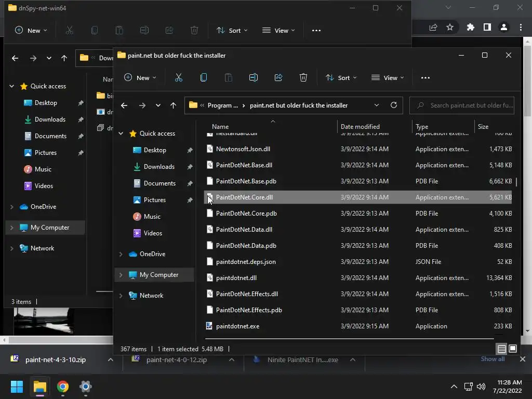Image resolution: width=532 pixels, height=399 pixels.
Task: Click Rename icon in paint.net folder toolbar
Action: [x=254, y=78]
